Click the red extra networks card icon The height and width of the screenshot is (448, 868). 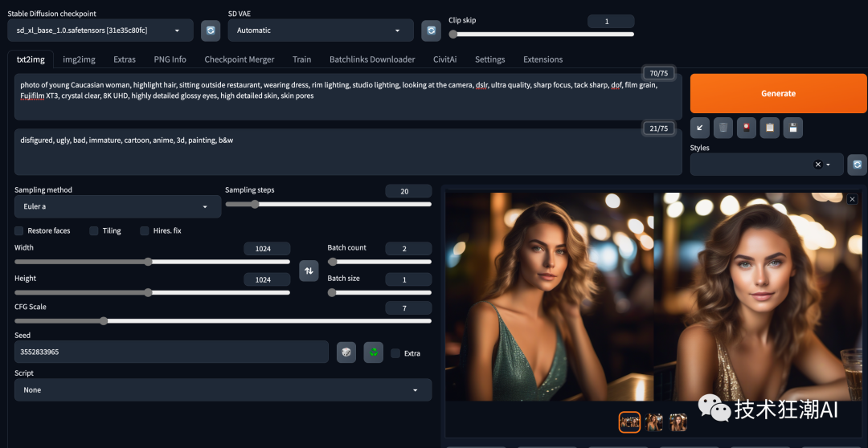(746, 128)
